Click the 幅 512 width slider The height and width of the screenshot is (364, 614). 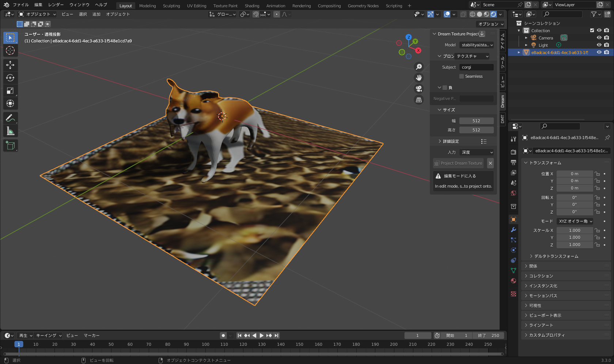pos(476,120)
